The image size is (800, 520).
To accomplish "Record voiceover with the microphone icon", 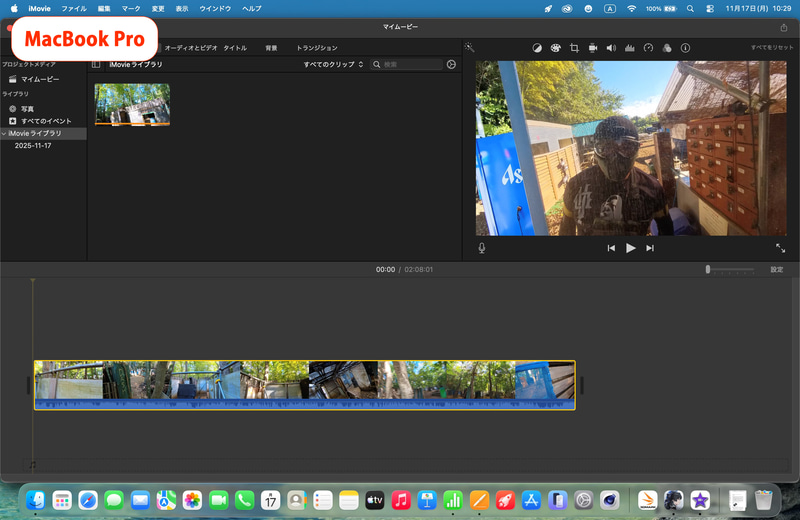I will (x=482, y=248).
